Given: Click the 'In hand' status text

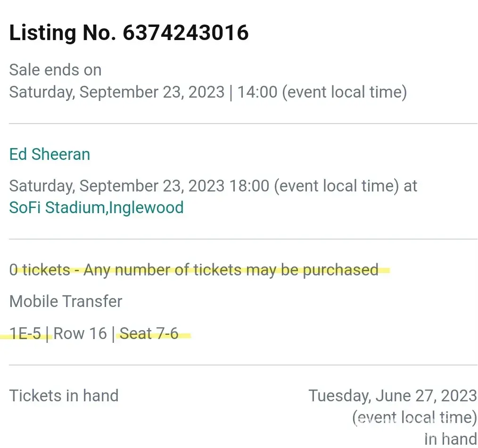Looking at the screenshot, I should [x=450, y=439].
